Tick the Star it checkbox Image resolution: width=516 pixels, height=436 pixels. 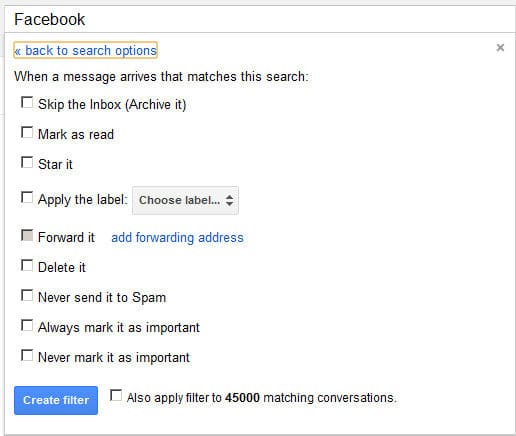point(27,162)
